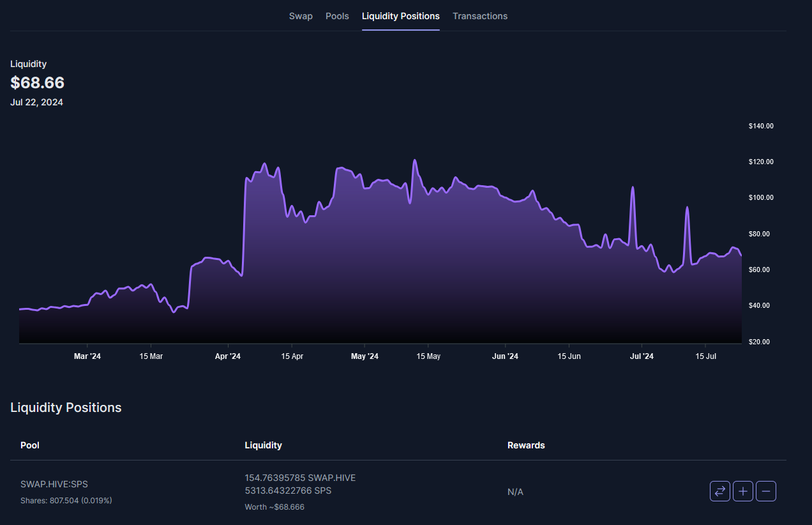Click the Liquidity label above the total
Viewport: 812px width, 525px height.
[x=29, y=64]
